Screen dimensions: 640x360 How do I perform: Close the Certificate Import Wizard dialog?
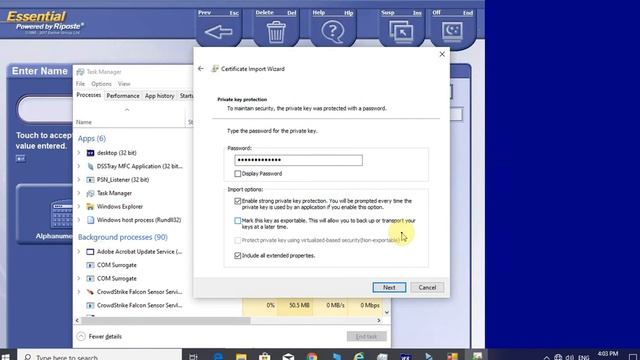click(442, 54)
